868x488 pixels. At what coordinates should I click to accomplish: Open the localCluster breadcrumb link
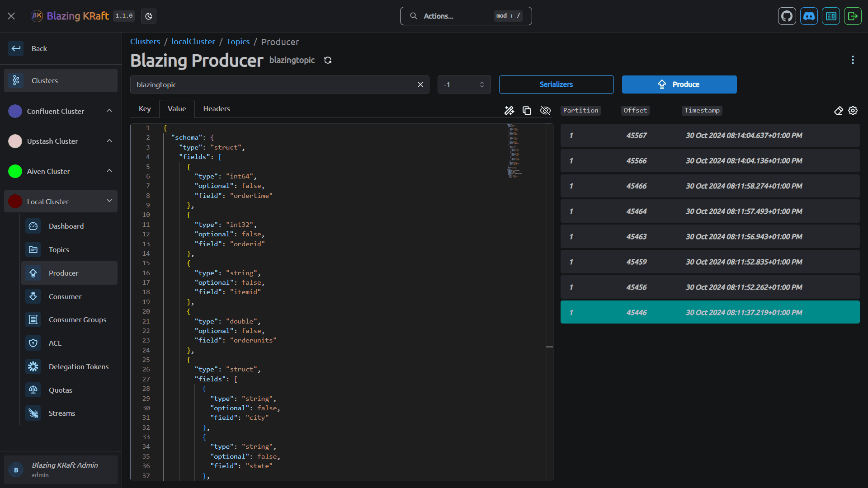[x=193, y=42]
